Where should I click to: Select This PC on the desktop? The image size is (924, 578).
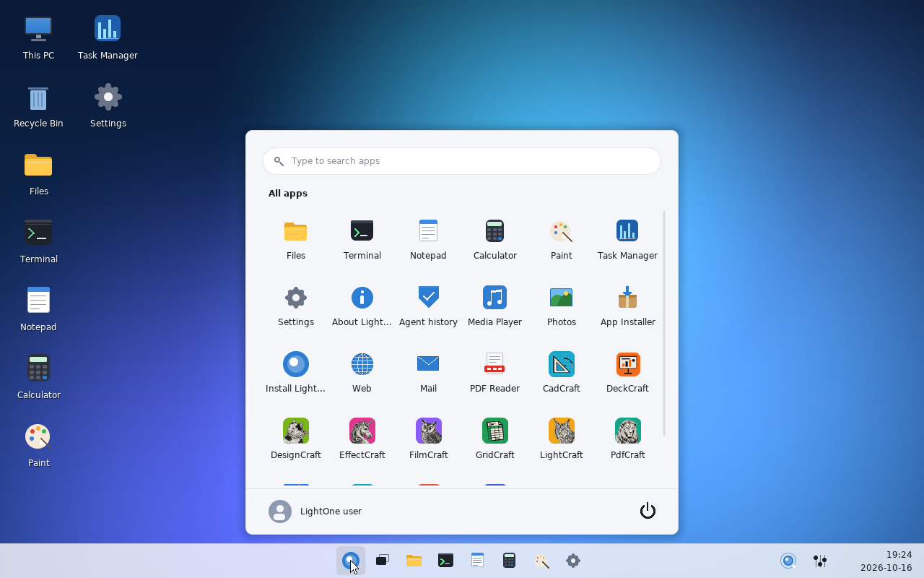38,39
